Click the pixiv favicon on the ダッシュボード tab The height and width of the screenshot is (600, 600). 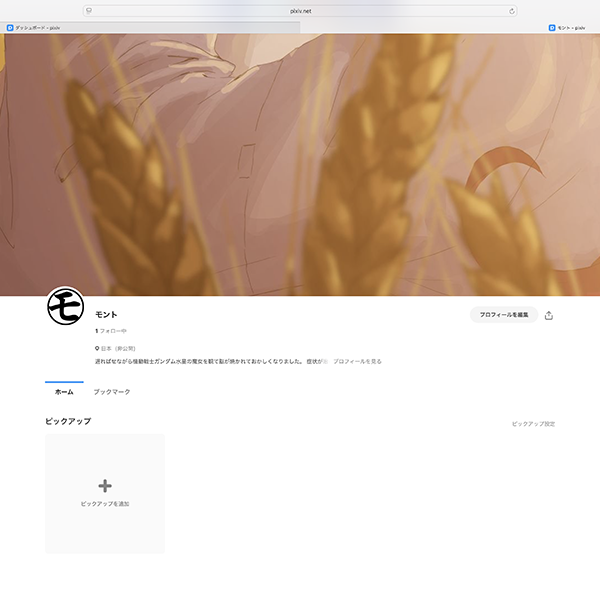10,28
